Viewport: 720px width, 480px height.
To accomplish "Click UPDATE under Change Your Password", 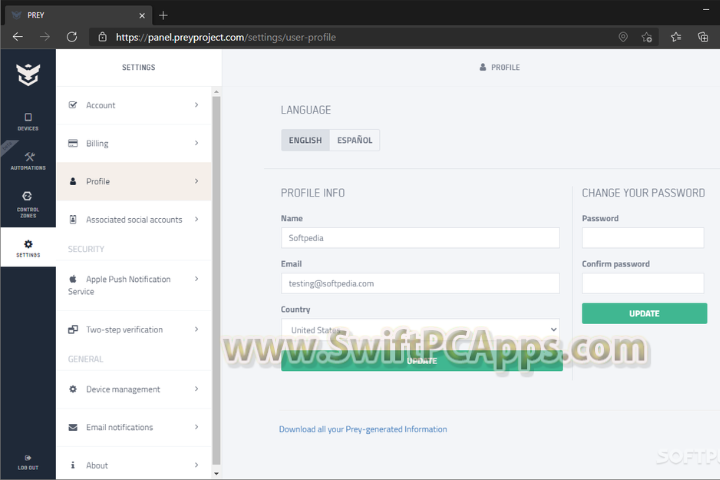I will coord(644,313).
